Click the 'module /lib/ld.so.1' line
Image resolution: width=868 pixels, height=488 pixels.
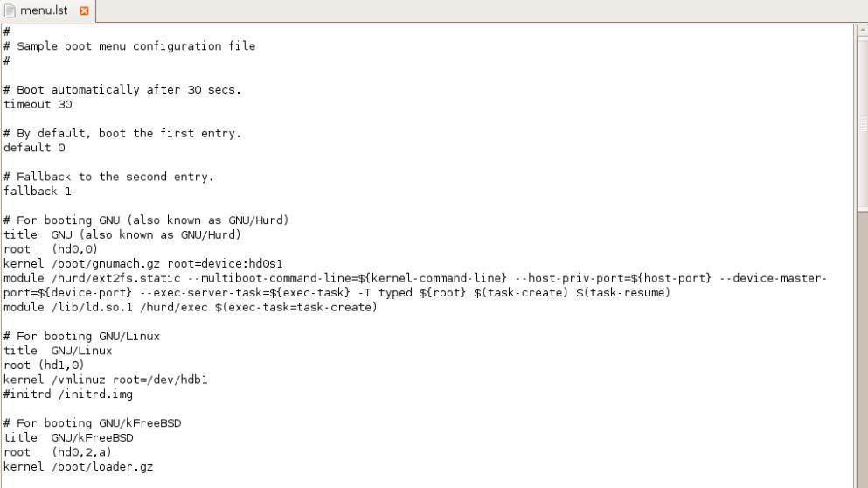[x=191, y=308]
